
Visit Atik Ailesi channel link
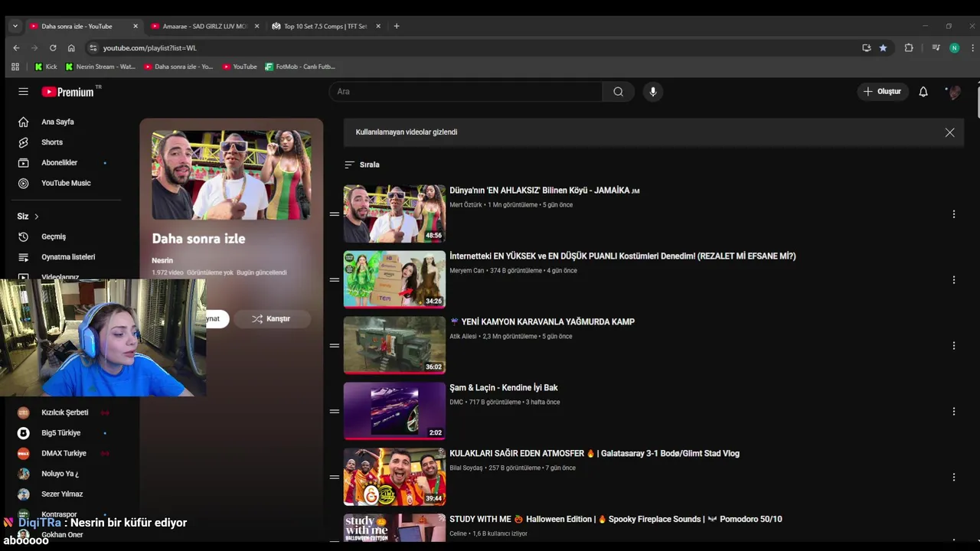[463, 337]
